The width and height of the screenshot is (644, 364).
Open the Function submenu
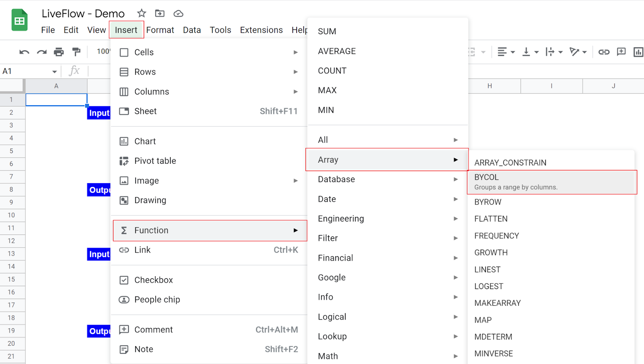(x=210, y=230)
